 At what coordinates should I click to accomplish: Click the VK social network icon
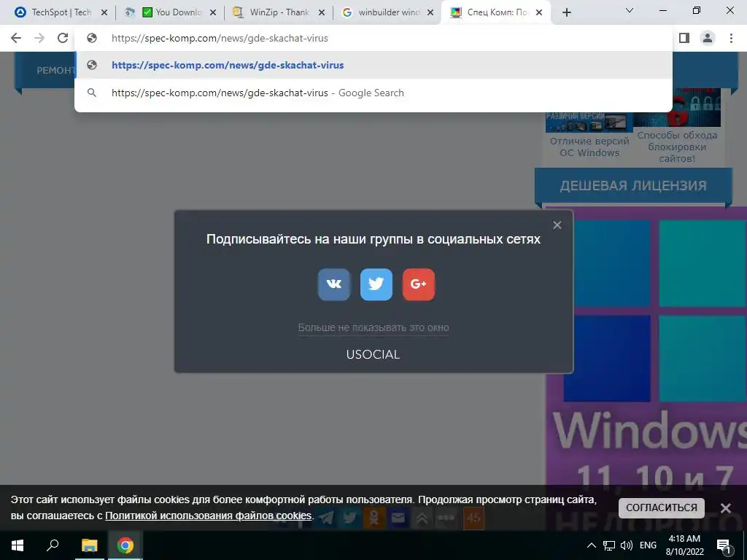333,284
